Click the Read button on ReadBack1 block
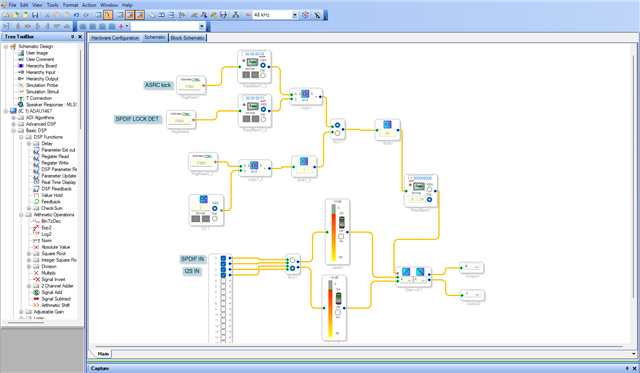Viewport: 640px width, 373px height. coord(418,186)
